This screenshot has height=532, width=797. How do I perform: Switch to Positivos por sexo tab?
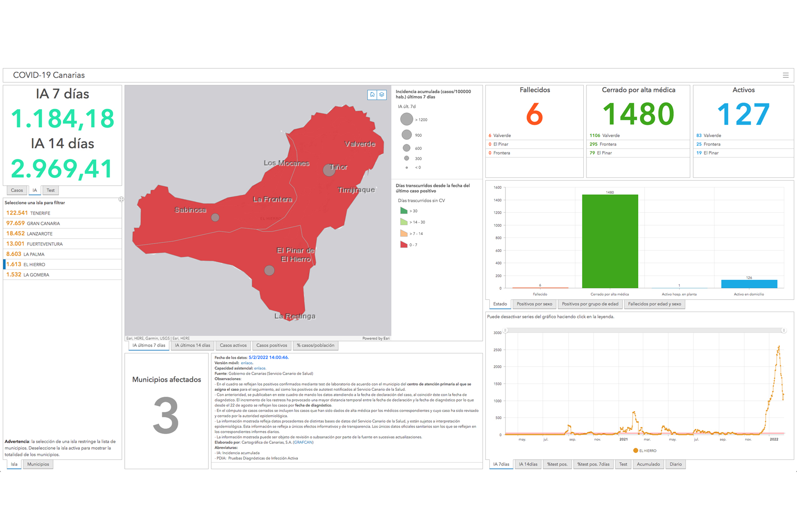534,304
